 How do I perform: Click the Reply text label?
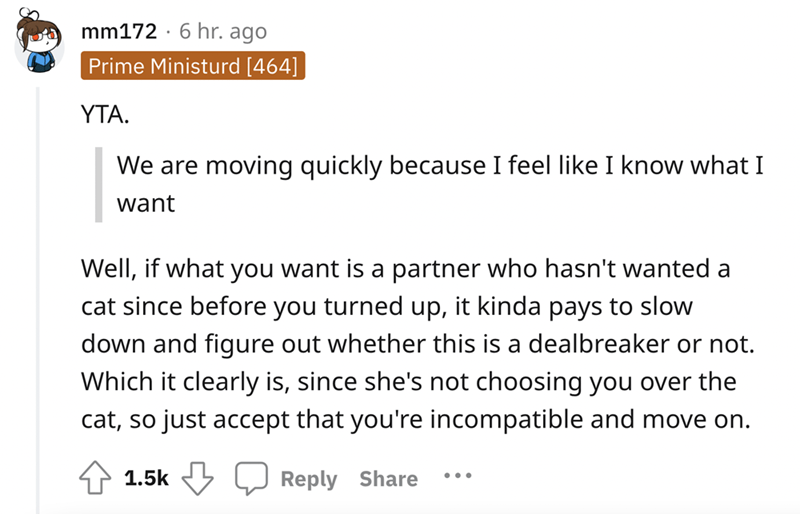pyautogui.click(x=308, y=479)
